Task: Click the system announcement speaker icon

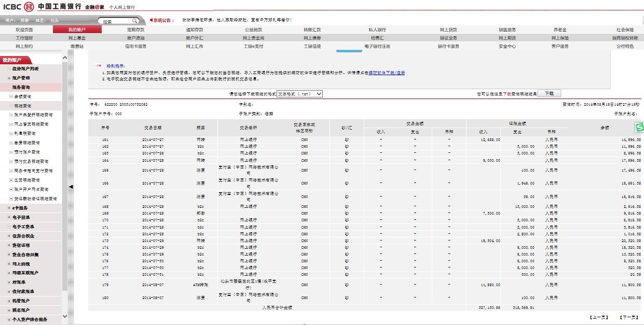Action: 151,20
